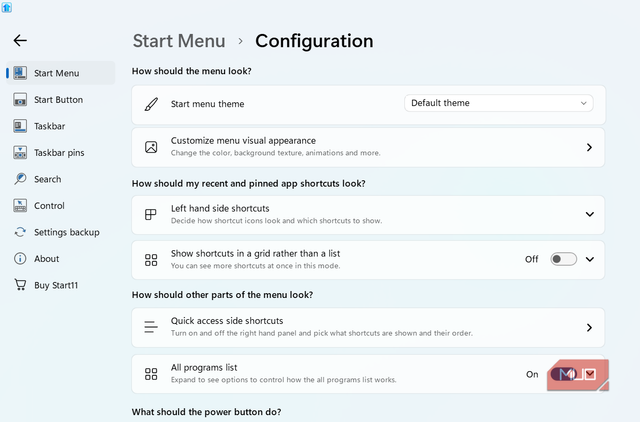Click the grid icon beside All programs list
The width and height of the screenshot is (640, 422).
coord(151,374)
